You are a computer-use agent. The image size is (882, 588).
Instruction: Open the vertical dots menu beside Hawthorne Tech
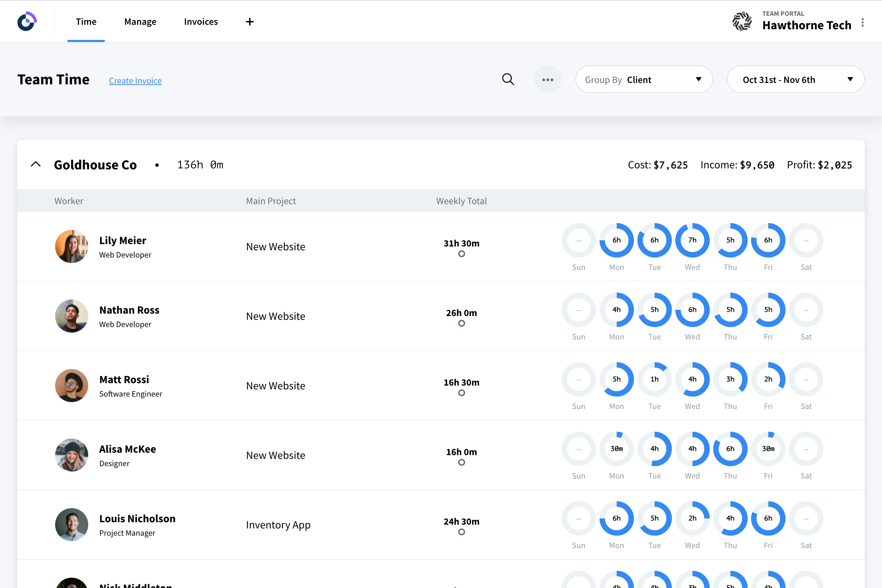[x=862, y=22]
